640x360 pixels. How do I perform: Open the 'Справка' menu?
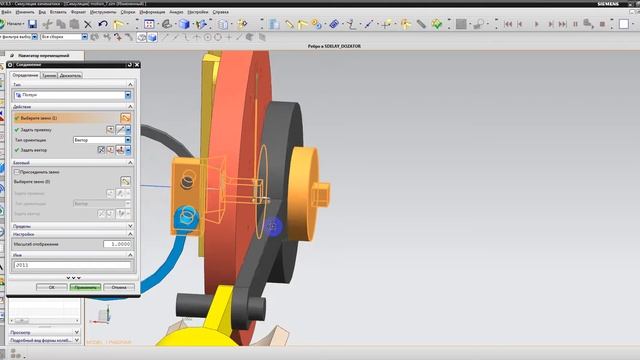[220, 12]
